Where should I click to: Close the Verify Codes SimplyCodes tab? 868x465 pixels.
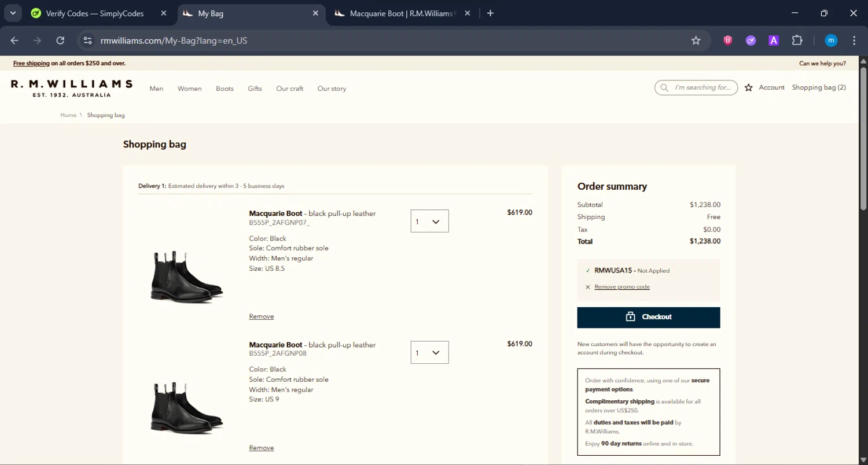[x=164, y=13]
